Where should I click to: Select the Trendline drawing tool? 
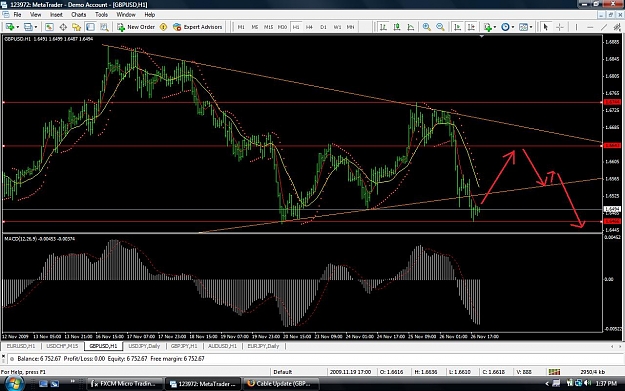tap(604, 27)
